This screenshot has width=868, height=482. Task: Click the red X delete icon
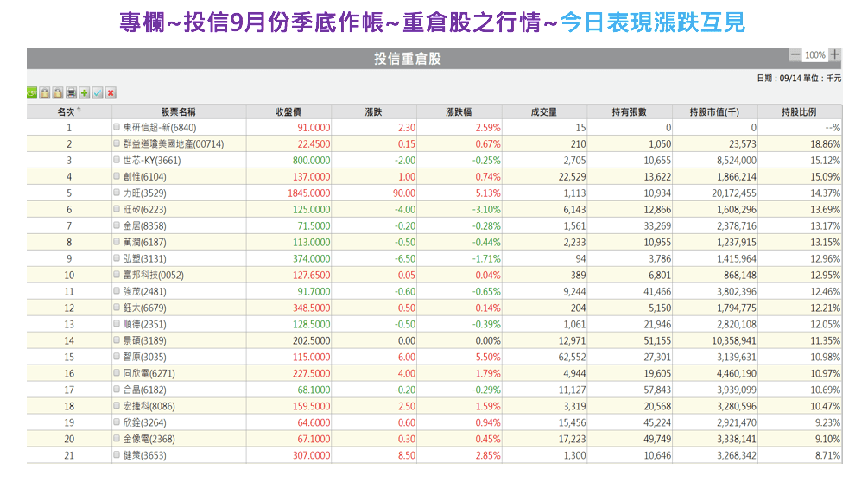pos(111,92)
